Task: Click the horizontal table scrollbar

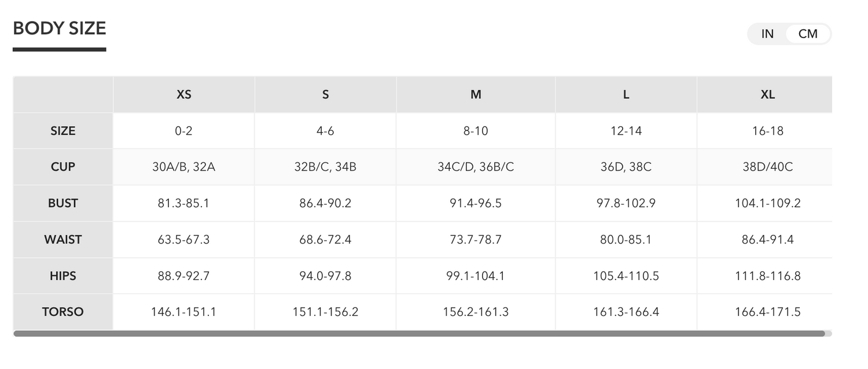Action: (419, 334)
